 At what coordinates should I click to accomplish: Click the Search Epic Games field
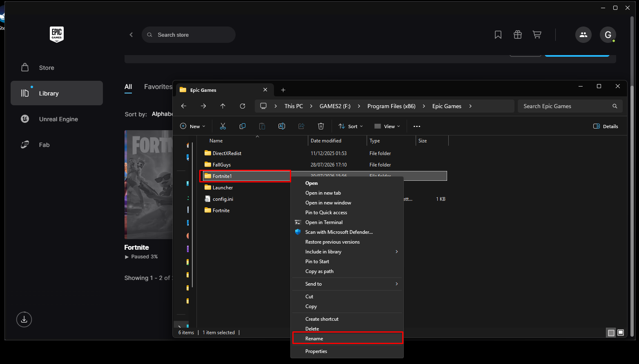pos(570,106)
